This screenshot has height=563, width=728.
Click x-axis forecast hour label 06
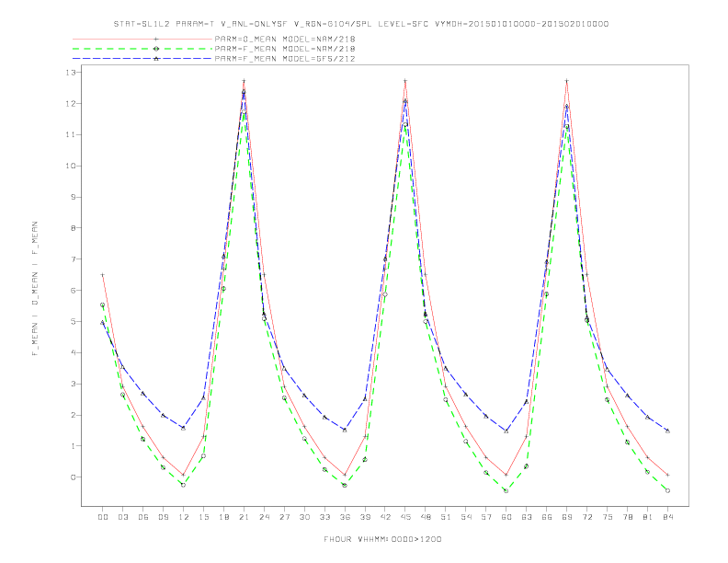pos(143,517)
